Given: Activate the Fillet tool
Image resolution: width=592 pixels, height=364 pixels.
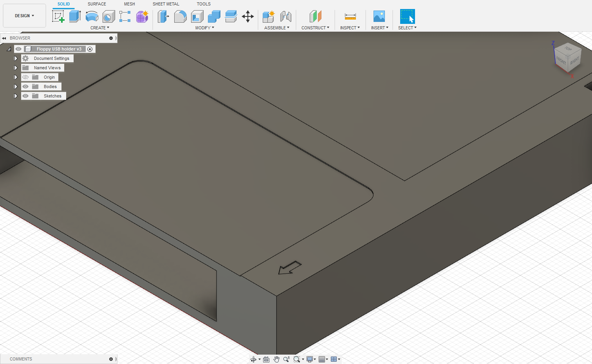Looking at the screenshot, I should pyautogui.click(x=180, y=16).
